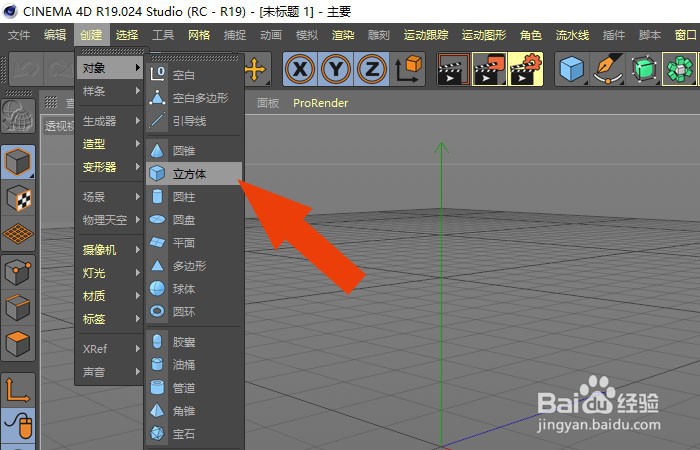Select the workplane orange grid icon
This screenshot has height=450, width=700.
(18, 234)
